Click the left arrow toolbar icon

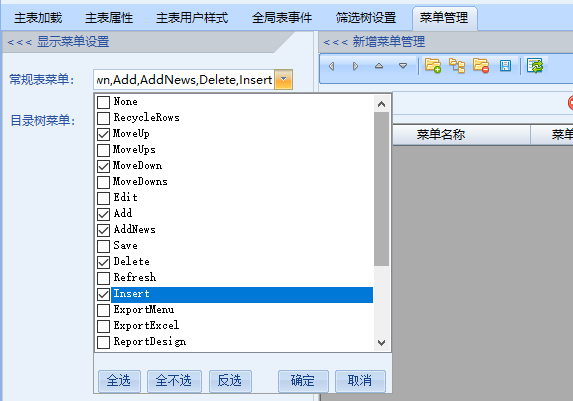coord(331,66)
